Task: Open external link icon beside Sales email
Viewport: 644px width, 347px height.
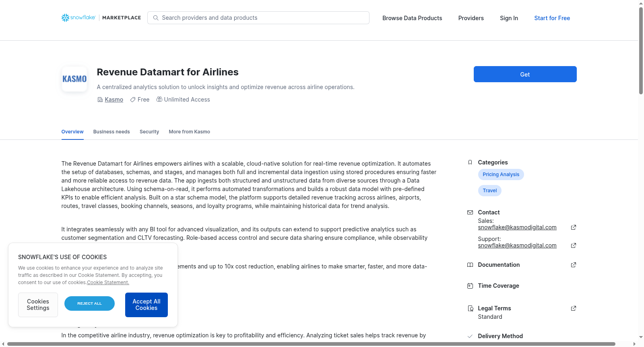Action: click(x=574, y=227)
